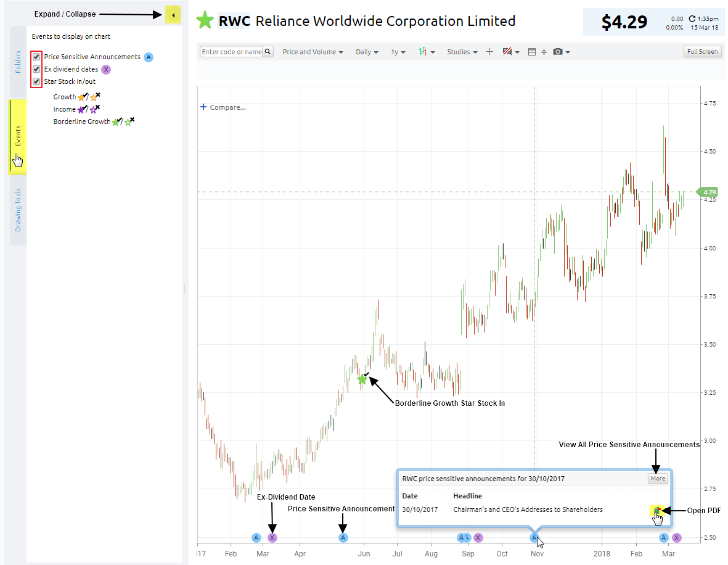Click the Enter code or name field

click(x=232, y=52)
